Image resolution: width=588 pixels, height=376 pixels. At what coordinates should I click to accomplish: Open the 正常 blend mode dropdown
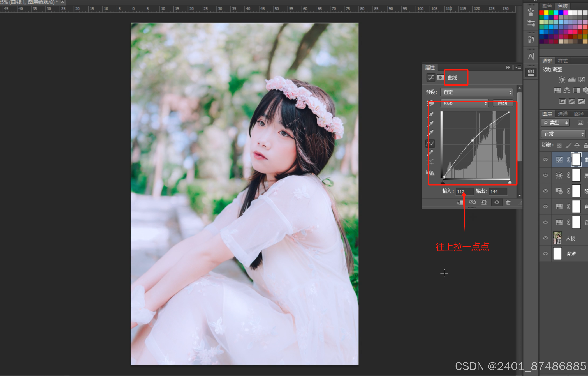(563, 134)
